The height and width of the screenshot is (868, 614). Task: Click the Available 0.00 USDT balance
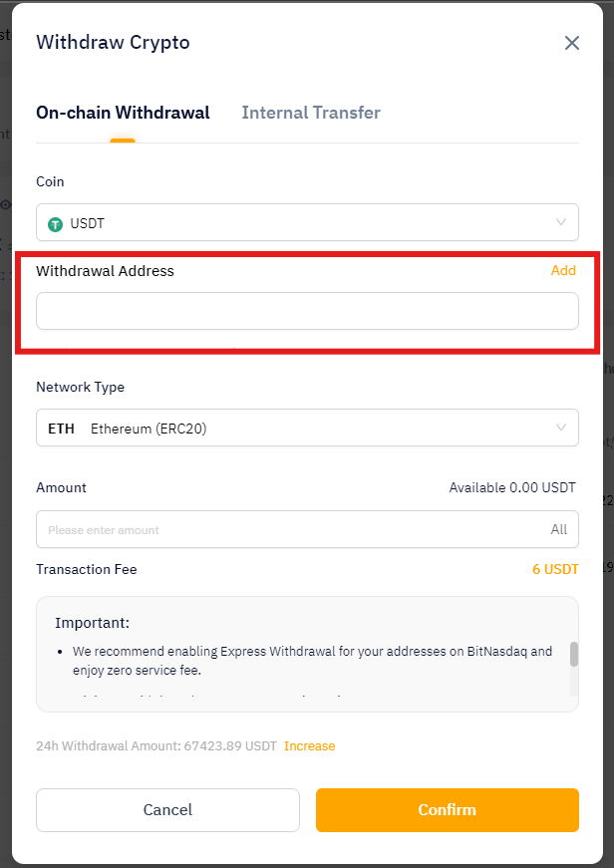[x=512, y=488]
